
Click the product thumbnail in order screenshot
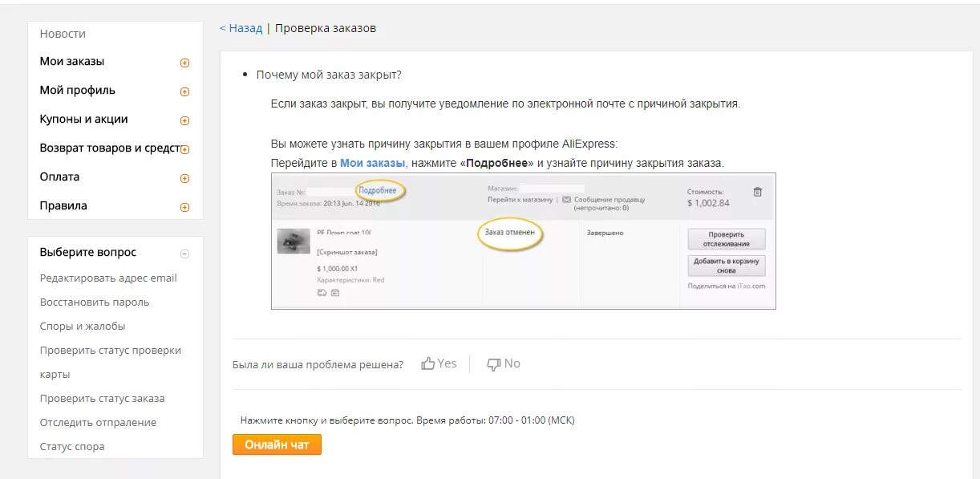pyautogui.click(x=294, y=241)
